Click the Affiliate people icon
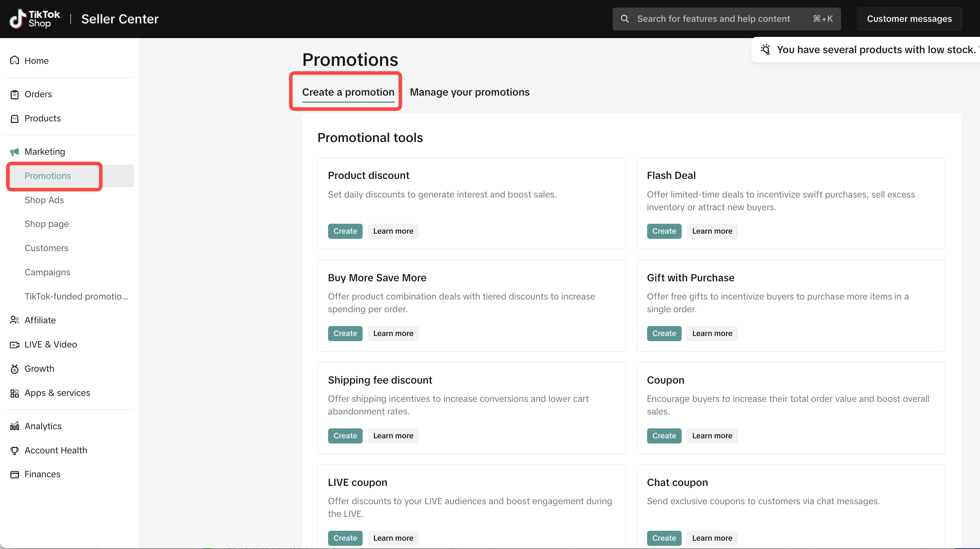 [15, 320]
